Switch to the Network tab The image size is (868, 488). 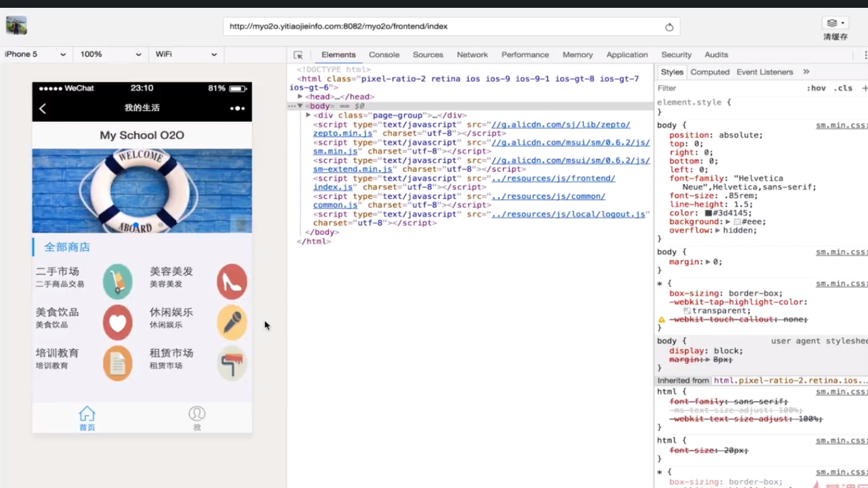472,55
